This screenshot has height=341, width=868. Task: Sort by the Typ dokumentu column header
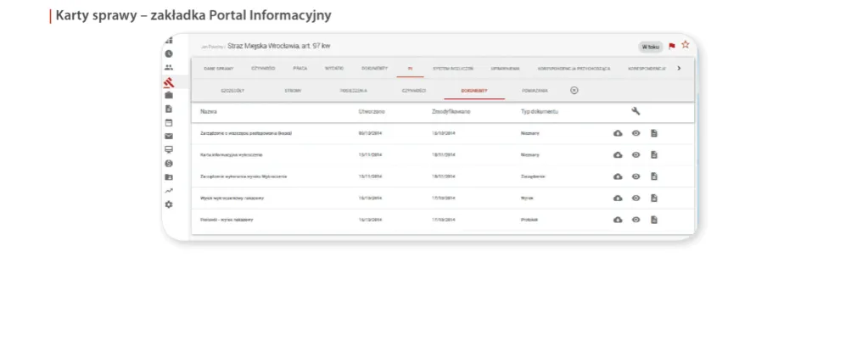(x=540, y=112)
